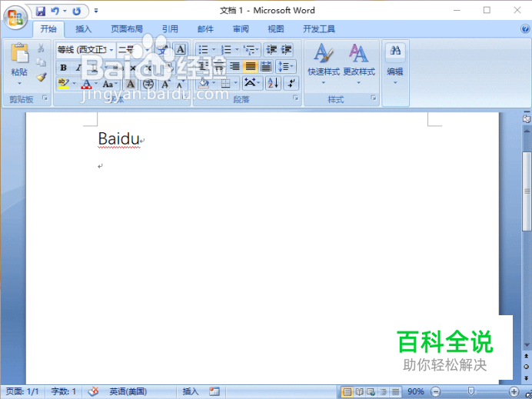Align text to the right
The height and width of the screenshot is (399, 532).
point(234,66)
